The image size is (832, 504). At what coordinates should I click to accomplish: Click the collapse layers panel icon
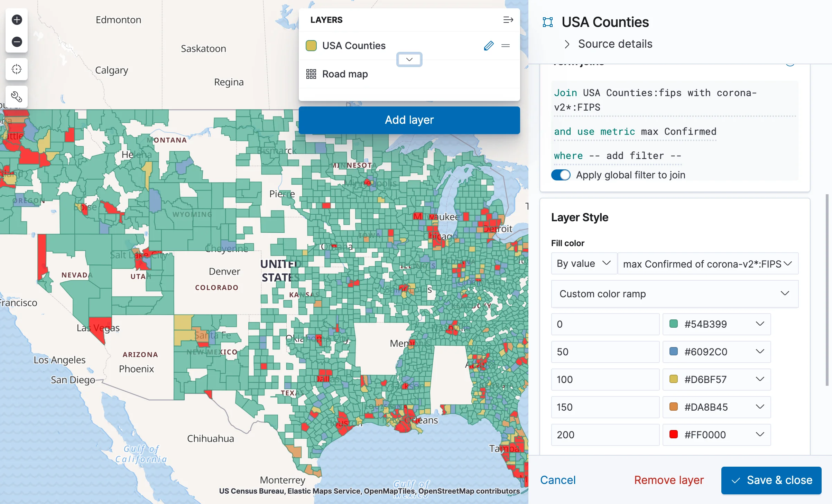[508, 20]
